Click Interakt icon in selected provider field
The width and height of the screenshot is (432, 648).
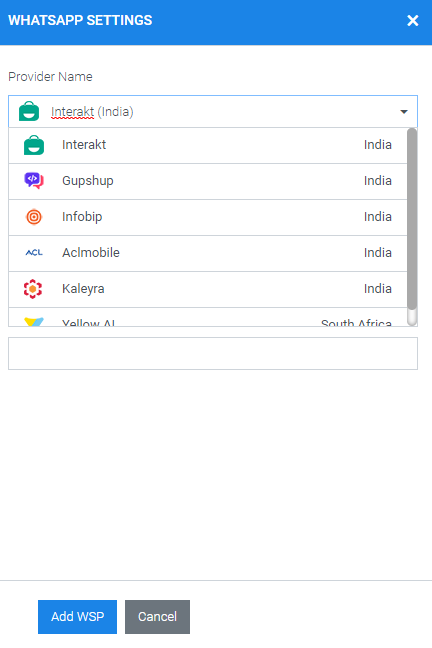click(29, 112)
